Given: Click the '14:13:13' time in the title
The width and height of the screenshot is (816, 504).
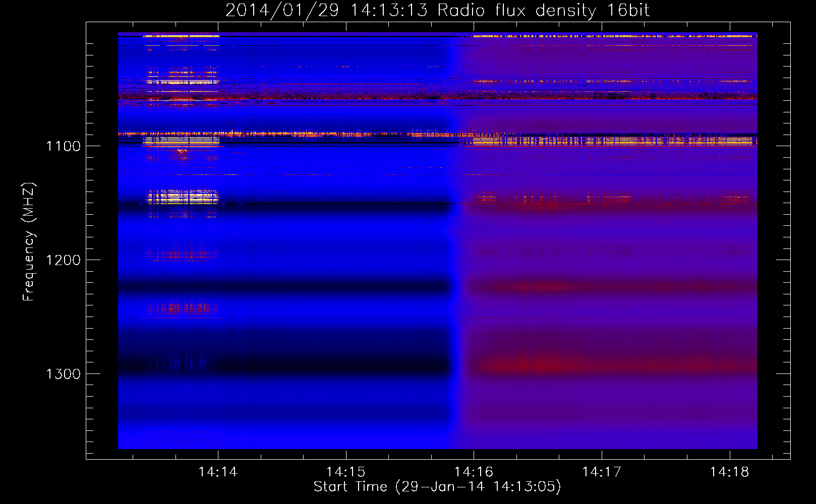Looking at the screenshot, I should [388, 10].
